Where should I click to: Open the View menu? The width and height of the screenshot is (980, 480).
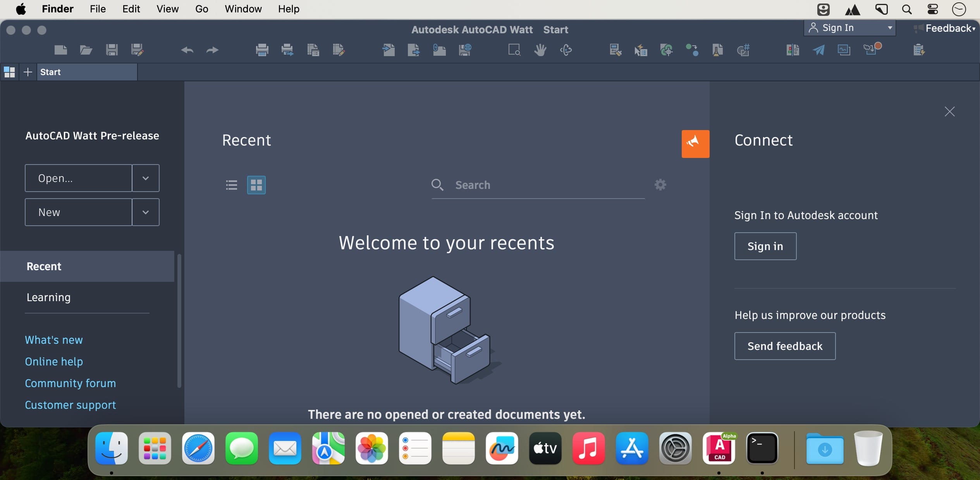tap(167, 9)
